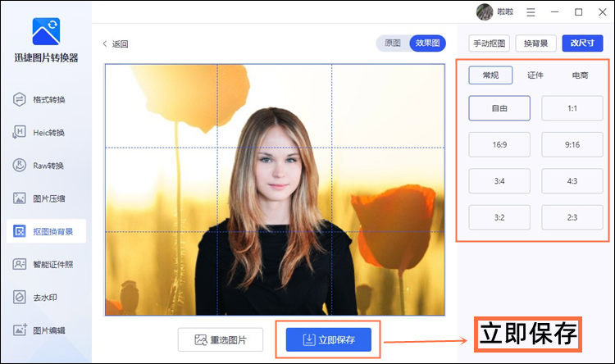Open 图片编辑 image editor
Screen dimensions: 615x364
pyautogui.click(x=39, y=330)
